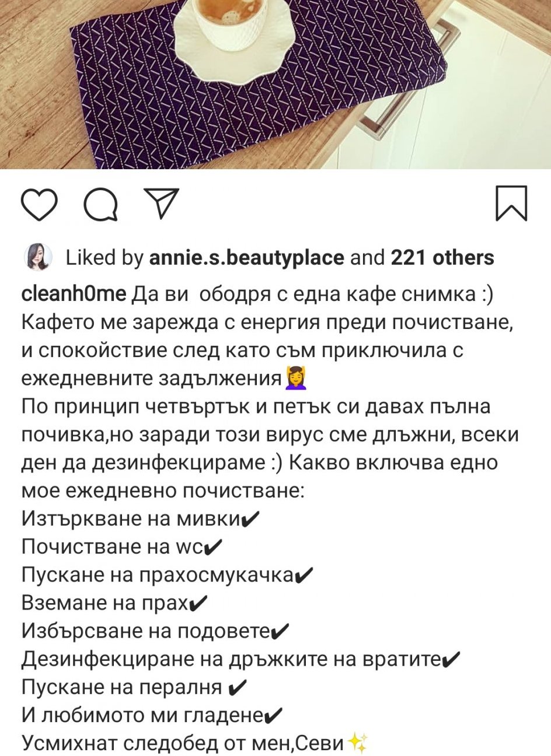Tap checkmark after Вземане на прах

[x=198, y=603]
